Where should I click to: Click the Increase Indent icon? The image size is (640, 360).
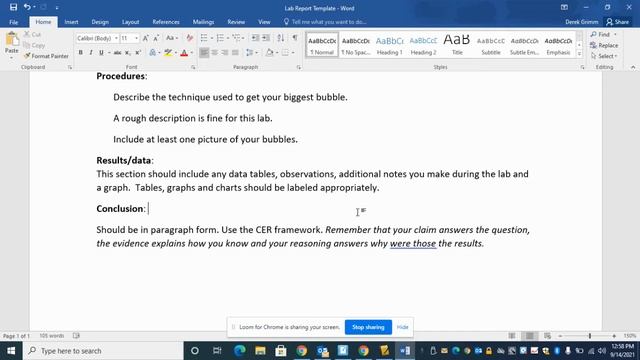point(266,38)
